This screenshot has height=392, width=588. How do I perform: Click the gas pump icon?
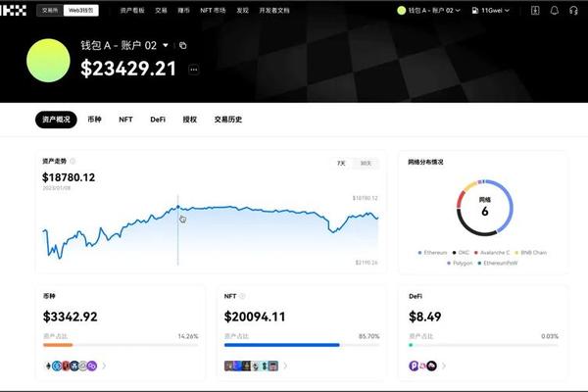[x=474, y=11]
